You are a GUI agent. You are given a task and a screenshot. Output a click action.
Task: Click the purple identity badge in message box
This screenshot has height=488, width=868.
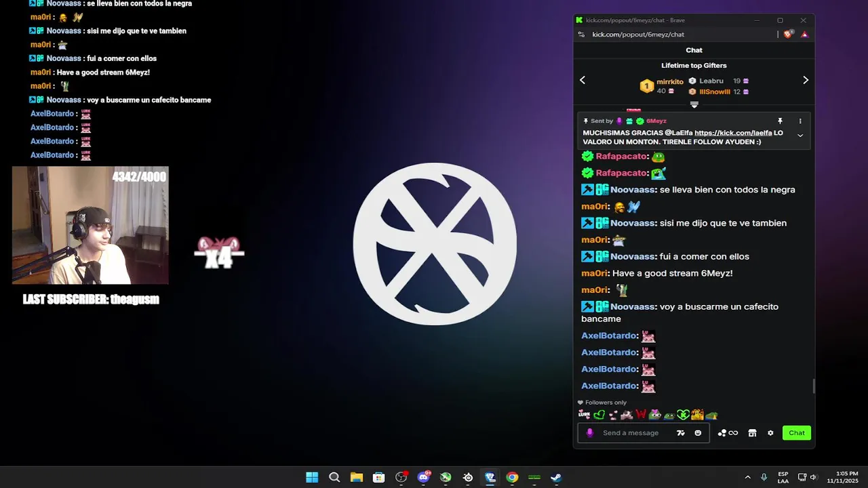[x=589, y=432]
